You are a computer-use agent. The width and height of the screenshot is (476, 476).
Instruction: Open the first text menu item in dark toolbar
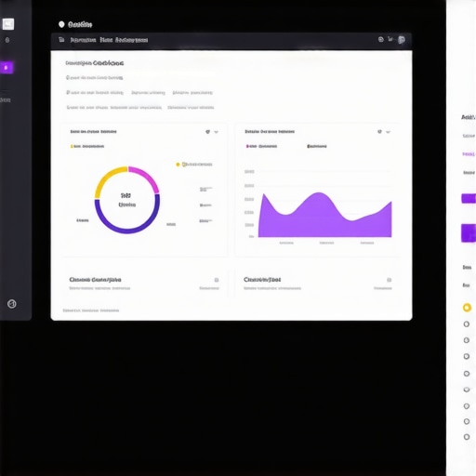(83, 40)
